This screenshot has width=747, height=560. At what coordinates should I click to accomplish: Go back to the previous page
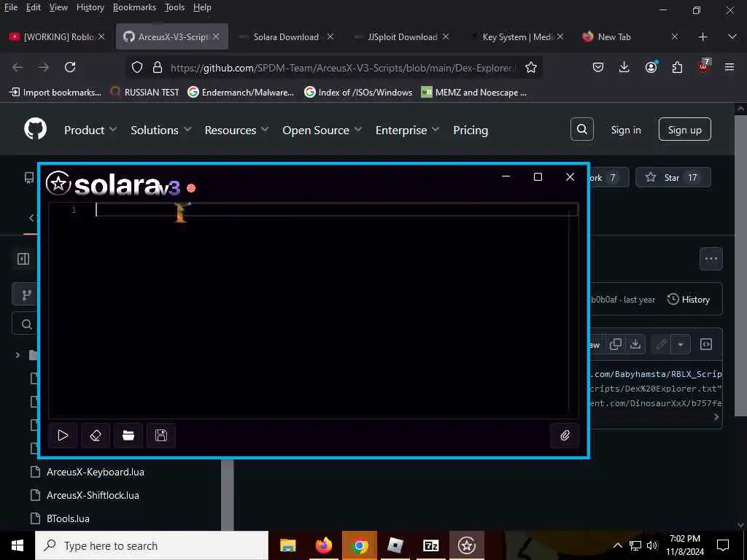pyautogui.click(x=18, y=67)
